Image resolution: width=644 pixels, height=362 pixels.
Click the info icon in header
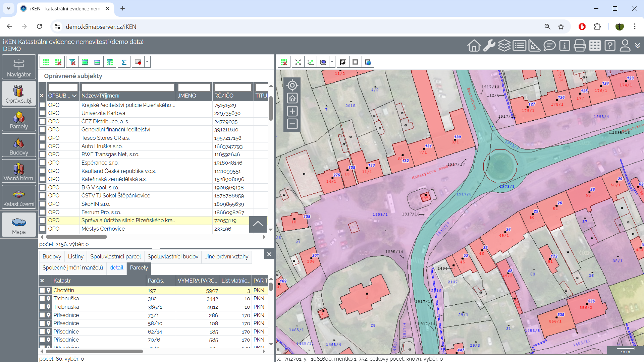point(565,46)
